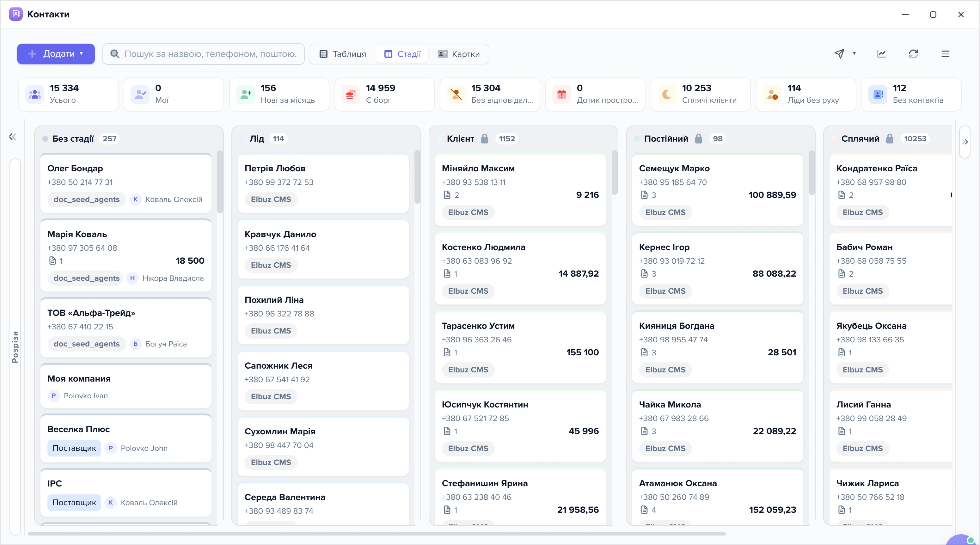Click the refresh contacts icon

(913, 54)
